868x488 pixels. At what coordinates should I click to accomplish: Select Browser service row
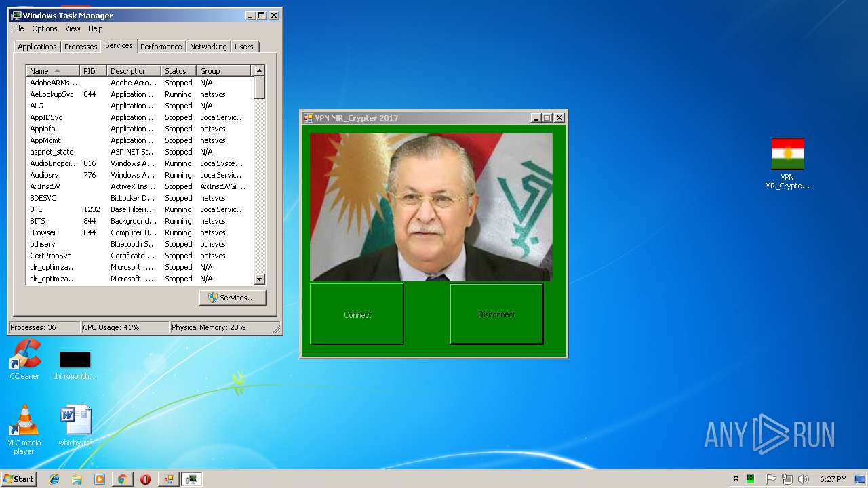[x=140, y=232]
